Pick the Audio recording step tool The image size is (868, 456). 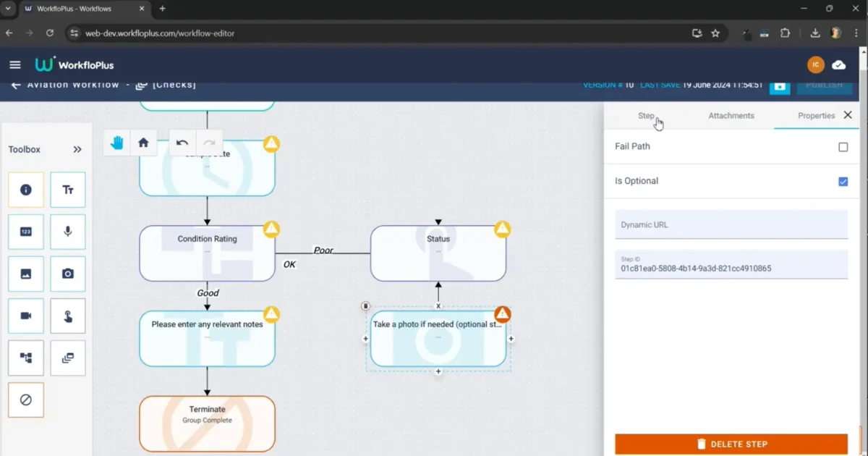(68, 232)
